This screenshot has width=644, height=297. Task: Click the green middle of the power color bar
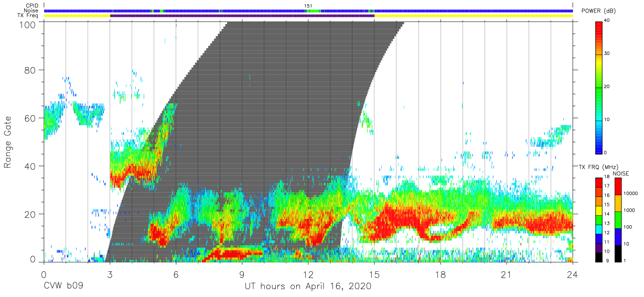(599, 86)
